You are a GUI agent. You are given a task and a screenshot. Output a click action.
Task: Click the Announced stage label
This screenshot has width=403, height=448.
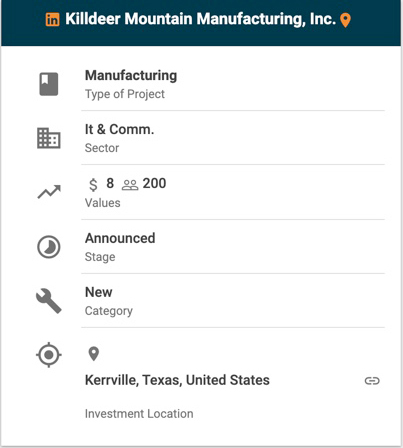coord(120,238)
